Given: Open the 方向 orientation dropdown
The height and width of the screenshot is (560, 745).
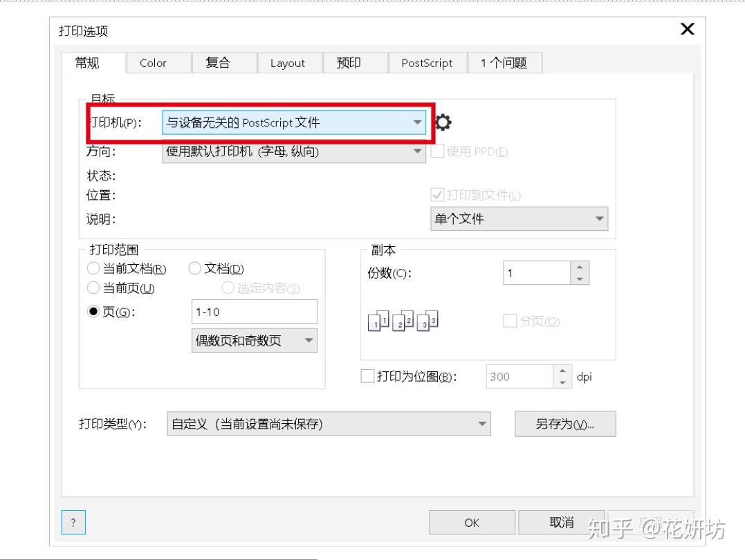Looking at the screenshot, I should point(294,151).
